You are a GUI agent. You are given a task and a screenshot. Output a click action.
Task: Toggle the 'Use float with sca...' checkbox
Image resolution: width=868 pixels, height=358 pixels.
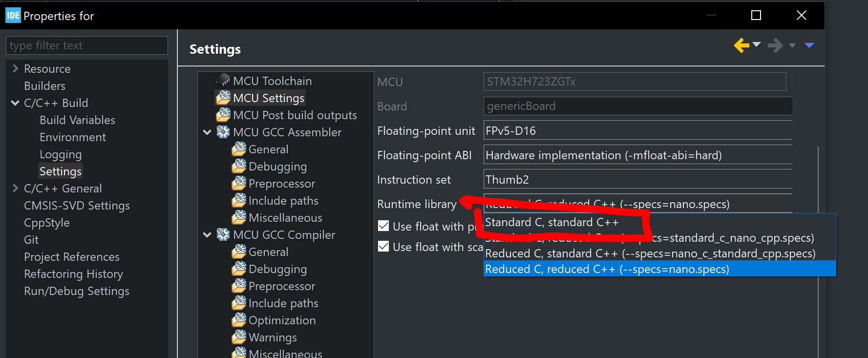point(383,246)
